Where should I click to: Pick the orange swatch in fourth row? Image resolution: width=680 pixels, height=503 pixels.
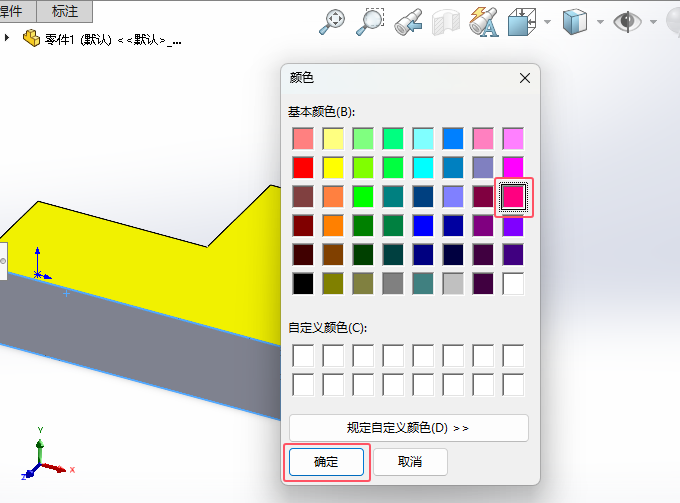pos(333,225)
